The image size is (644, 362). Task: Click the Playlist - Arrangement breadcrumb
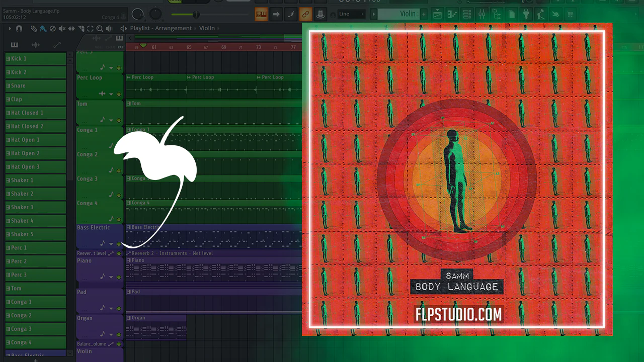(x=161, y=28)
